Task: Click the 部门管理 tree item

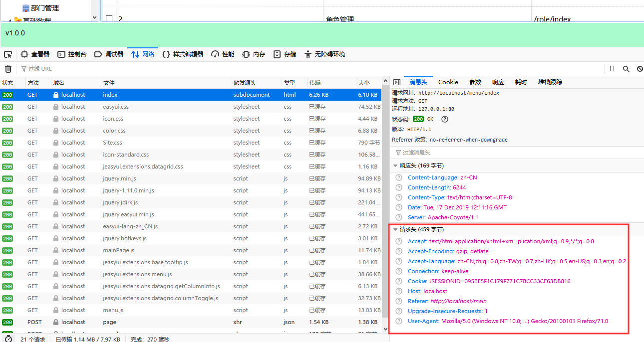Action: (x=40, y=8)
